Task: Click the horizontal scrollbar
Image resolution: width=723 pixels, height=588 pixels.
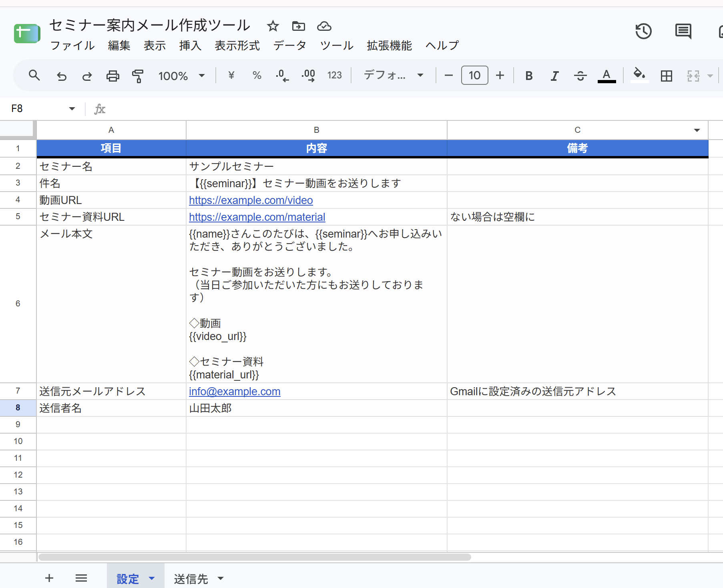Action: pos(255,557)
